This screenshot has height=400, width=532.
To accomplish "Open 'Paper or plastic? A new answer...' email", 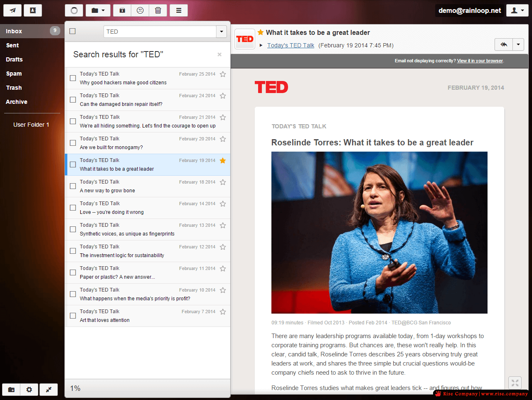I will click(x=148, y=273).
